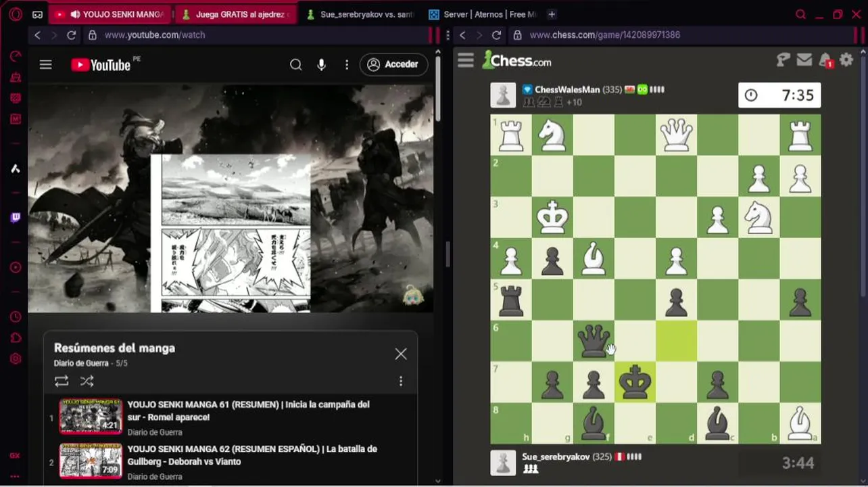Click Sue_serebryakov avatar

pyautogui.click(x=503, y=463)
